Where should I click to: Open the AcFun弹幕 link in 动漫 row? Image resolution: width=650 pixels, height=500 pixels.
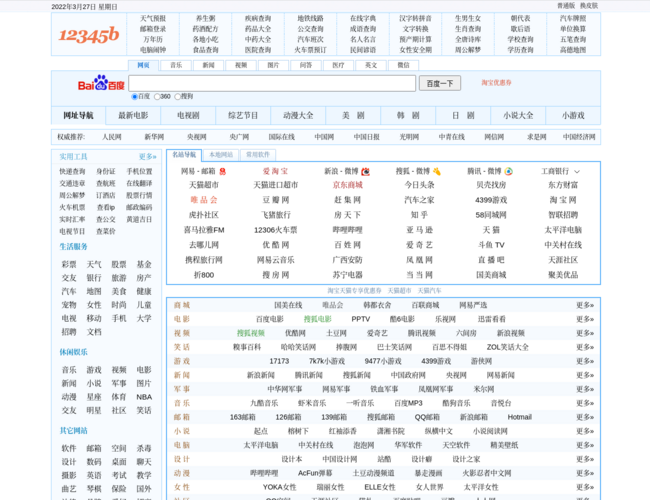(x=315, y=473)
